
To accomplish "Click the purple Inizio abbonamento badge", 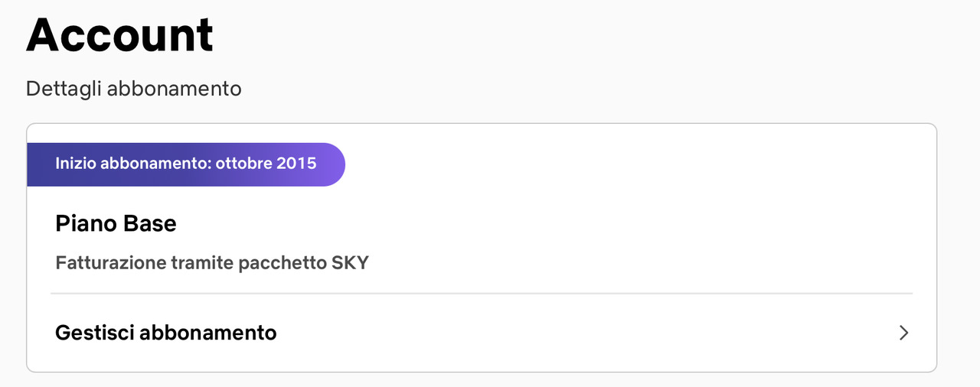I will [x=186, y=164].
